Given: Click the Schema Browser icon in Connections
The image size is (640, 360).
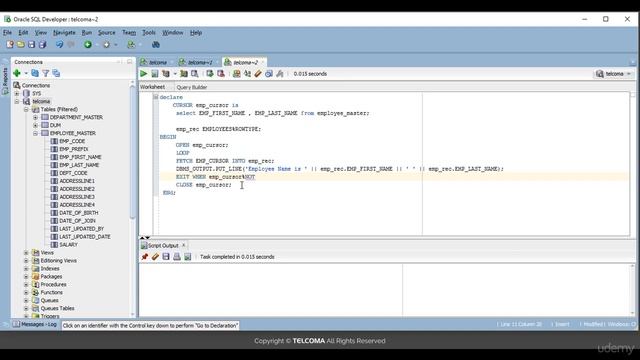Looking at the screenshot, I should (x=56, y=73).
